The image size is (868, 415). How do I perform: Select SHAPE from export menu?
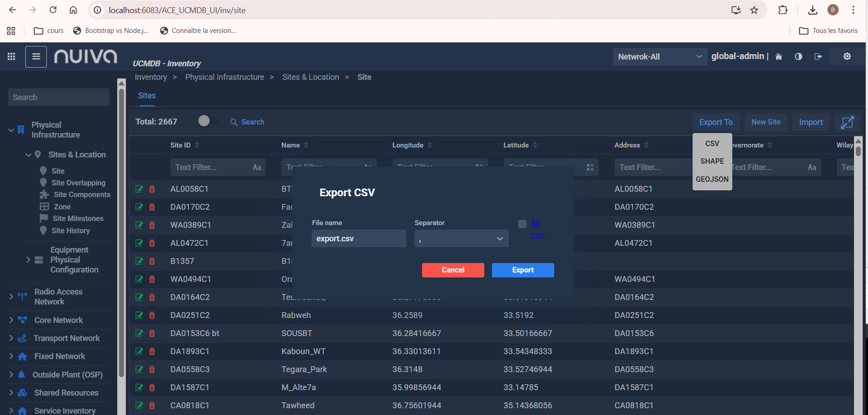[712, 161]
